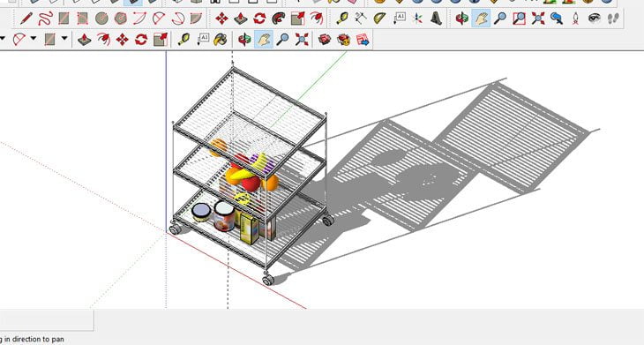Open the Extension Warehouse
This screenshot has height=345, width=644.
343,40
